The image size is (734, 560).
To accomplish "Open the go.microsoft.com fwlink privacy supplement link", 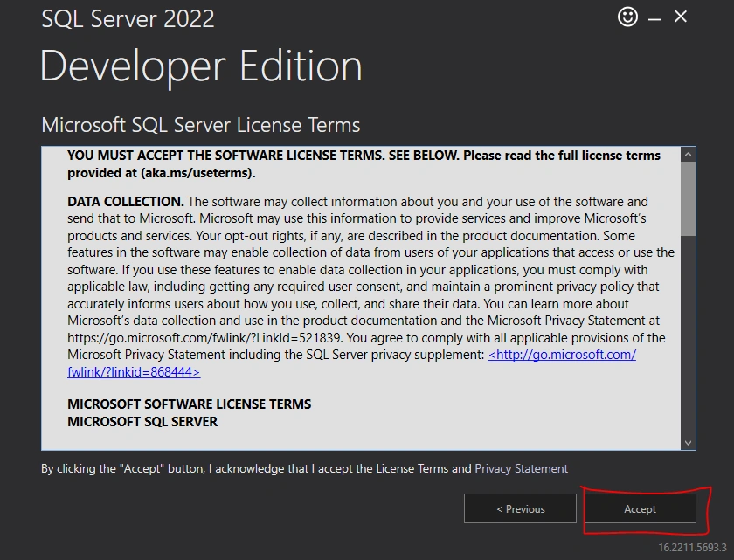I will click(562, 355).
